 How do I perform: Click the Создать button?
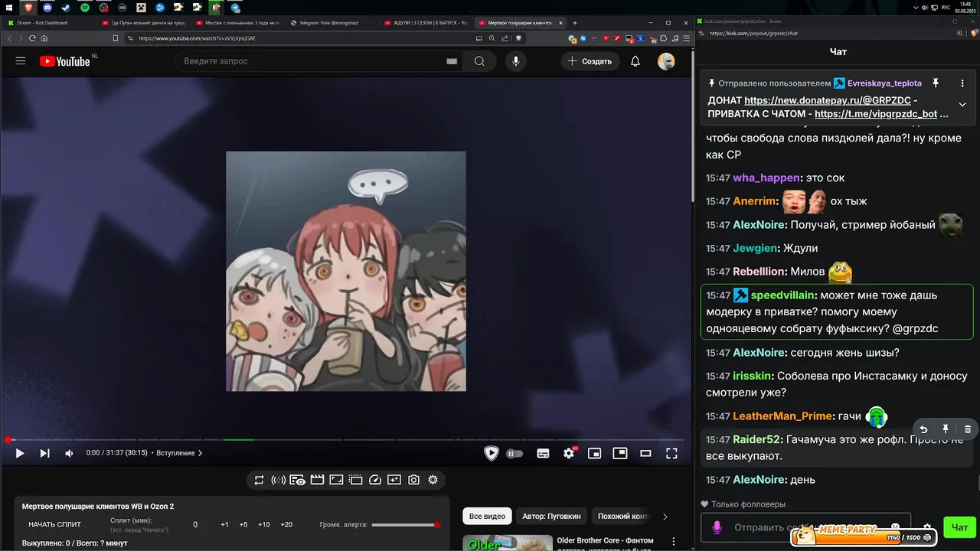pyautogui.click(x=590, y=61)
